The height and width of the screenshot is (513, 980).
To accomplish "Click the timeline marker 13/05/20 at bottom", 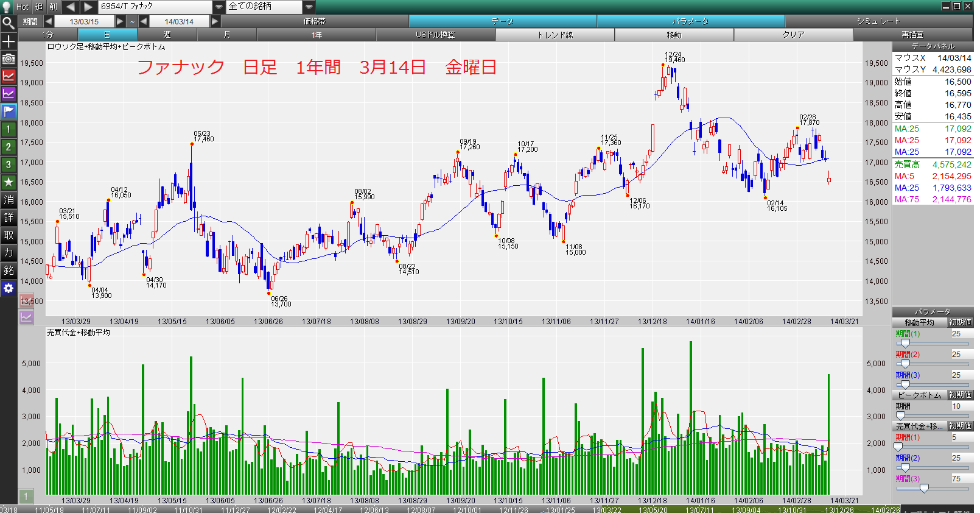I will [653, 510].
